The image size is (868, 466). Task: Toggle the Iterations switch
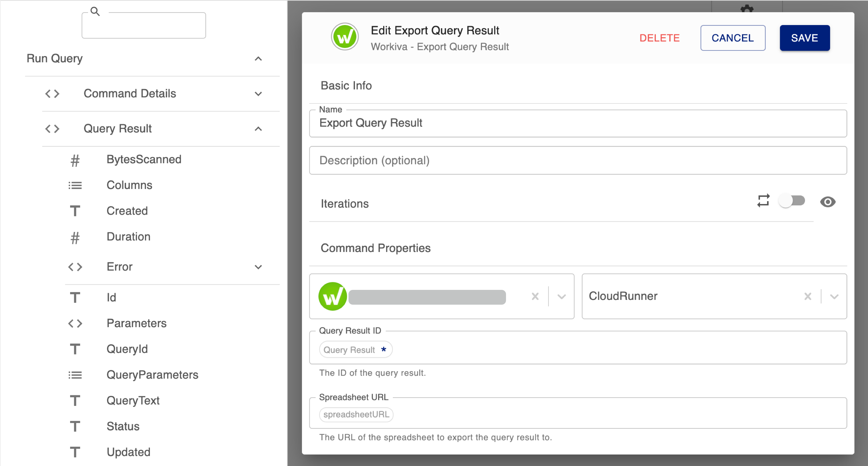coord(791,201)
